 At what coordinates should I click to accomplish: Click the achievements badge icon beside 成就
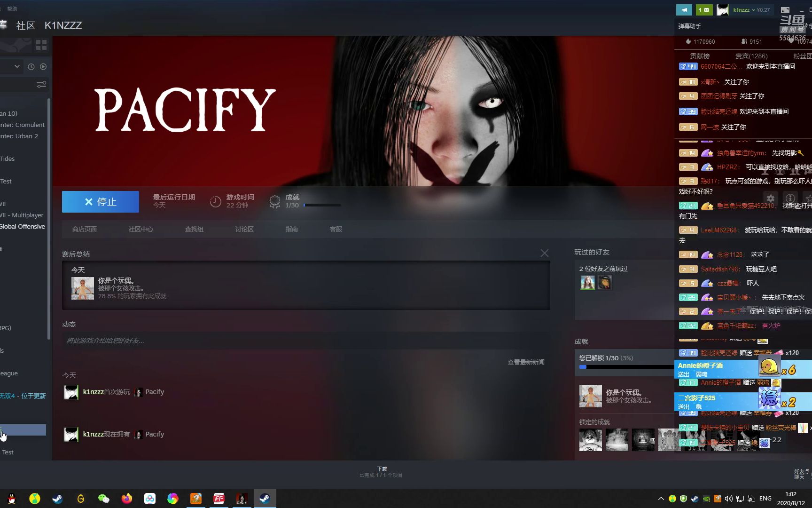[274, 202]
